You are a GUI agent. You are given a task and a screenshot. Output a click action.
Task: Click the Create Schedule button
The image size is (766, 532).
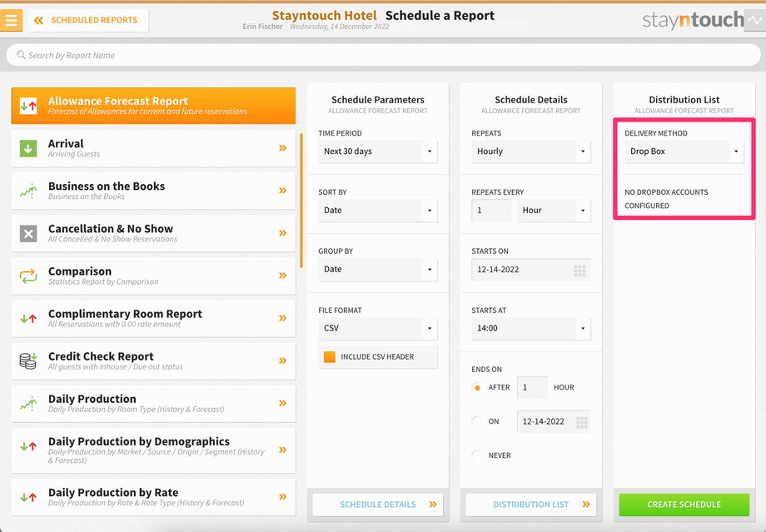[684, 505]
